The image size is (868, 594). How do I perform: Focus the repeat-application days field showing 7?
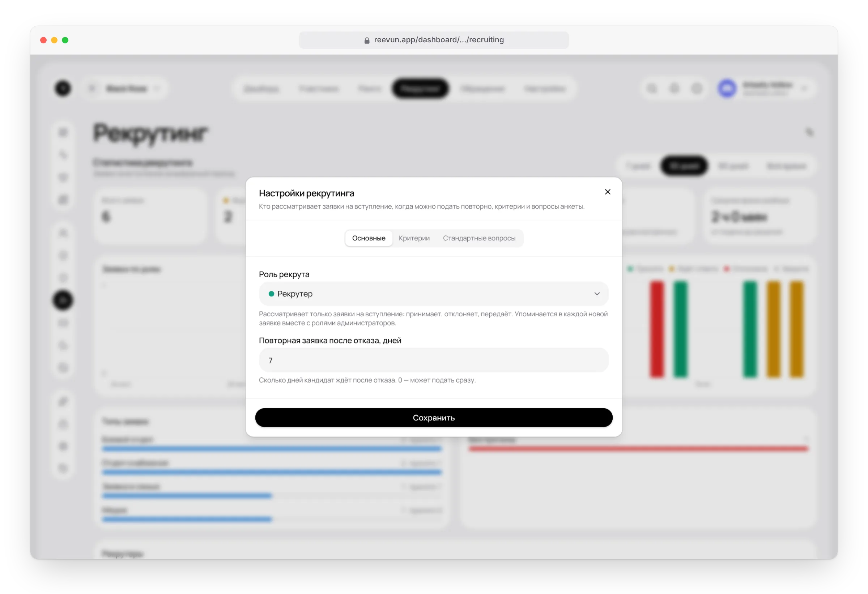pos(434,360)
